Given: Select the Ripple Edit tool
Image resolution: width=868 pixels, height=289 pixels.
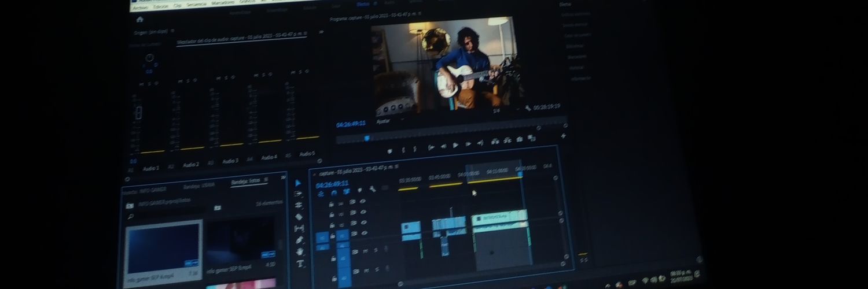Looking at the screenshot, I should 299,206.
